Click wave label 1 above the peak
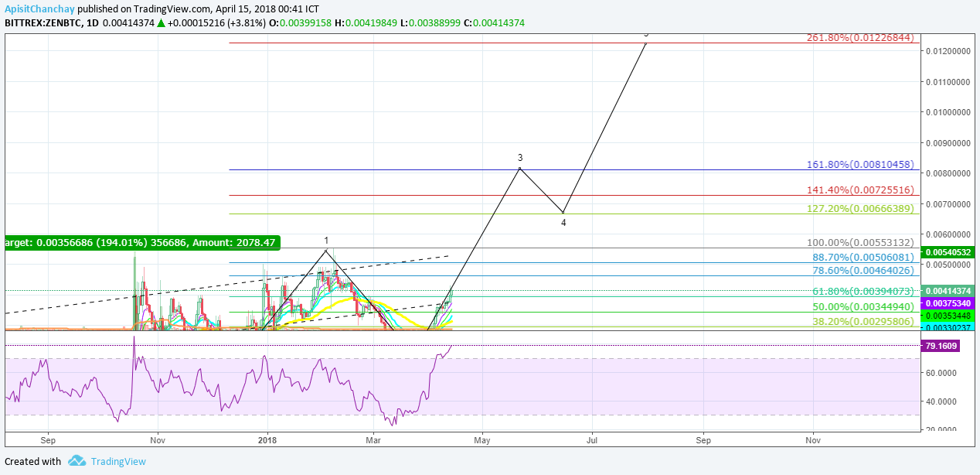 point(326,241)
